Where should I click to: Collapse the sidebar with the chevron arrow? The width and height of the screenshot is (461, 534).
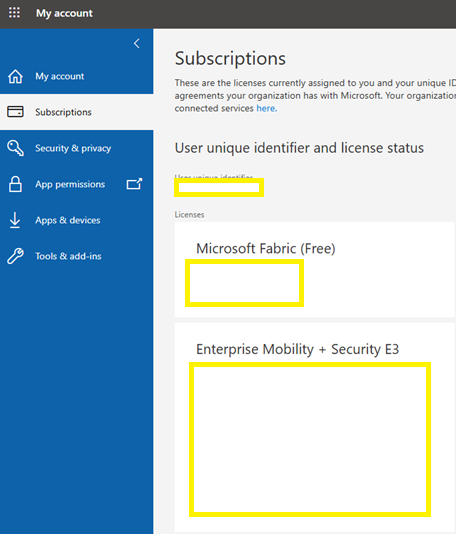tap(137, 44)
